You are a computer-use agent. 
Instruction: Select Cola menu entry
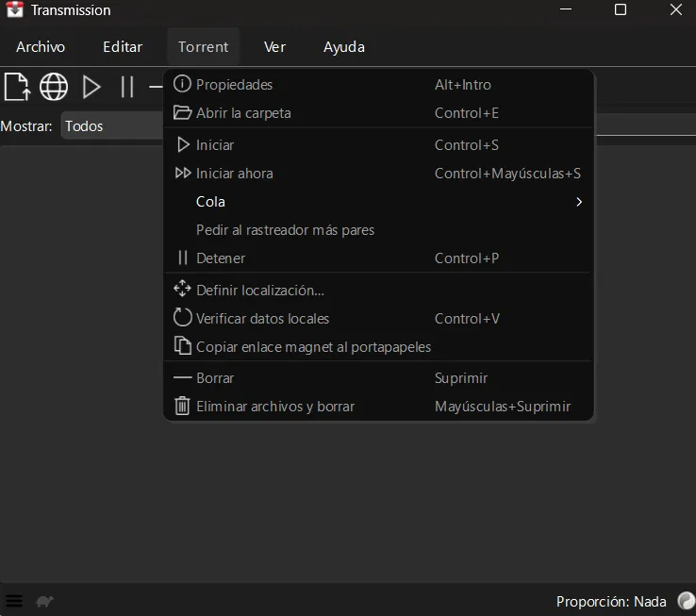tap(378, 202)
